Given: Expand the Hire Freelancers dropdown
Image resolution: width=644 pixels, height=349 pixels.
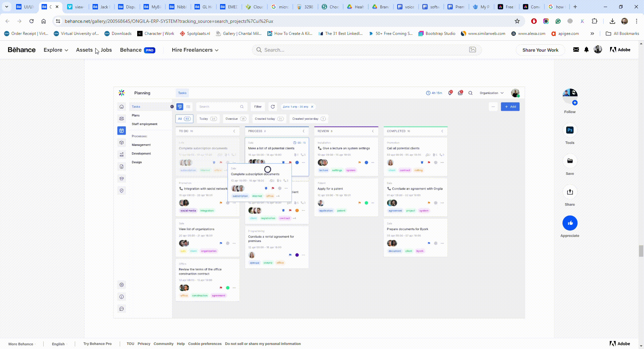Looking at the screenshot, I should 195,50.
